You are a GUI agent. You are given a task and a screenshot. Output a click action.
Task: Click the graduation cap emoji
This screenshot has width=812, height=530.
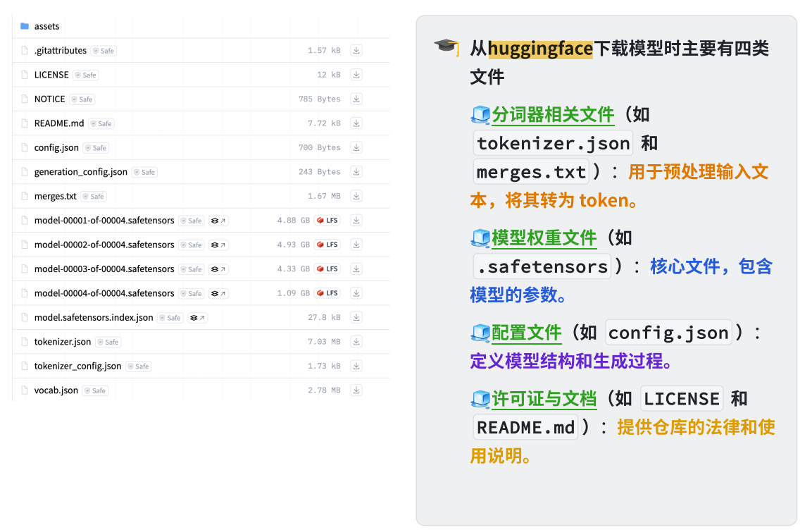pos(446,47)
